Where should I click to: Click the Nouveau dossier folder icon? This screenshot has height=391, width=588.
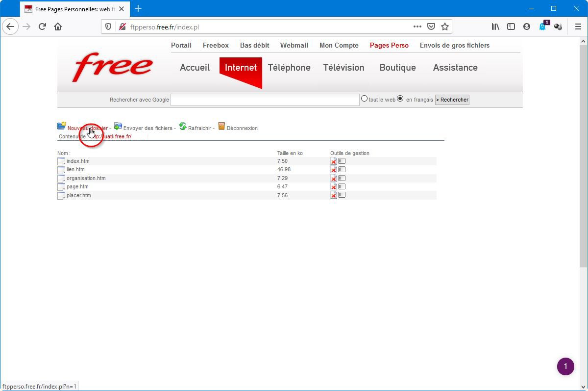pos(61,126)
